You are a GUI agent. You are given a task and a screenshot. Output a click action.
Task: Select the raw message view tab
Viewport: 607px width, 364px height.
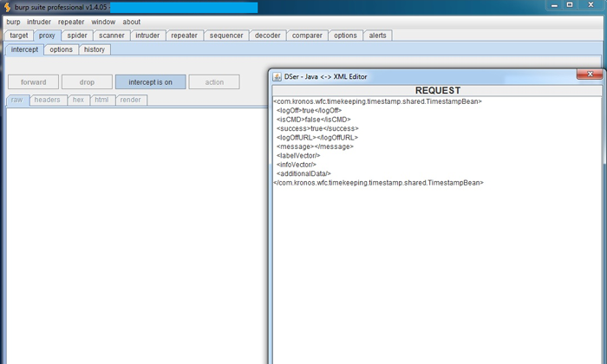coord(17,100)
